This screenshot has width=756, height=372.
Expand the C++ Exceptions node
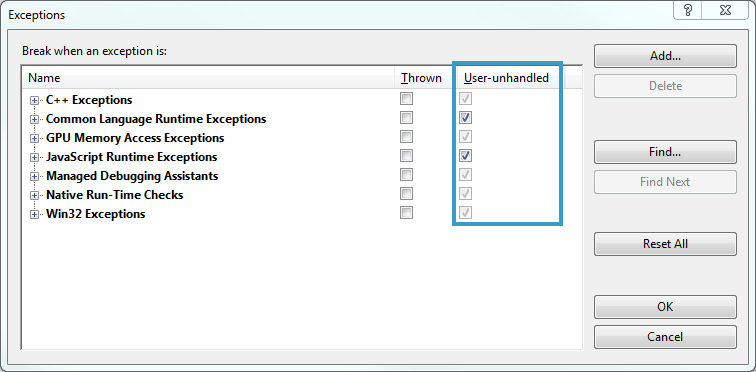34,101
